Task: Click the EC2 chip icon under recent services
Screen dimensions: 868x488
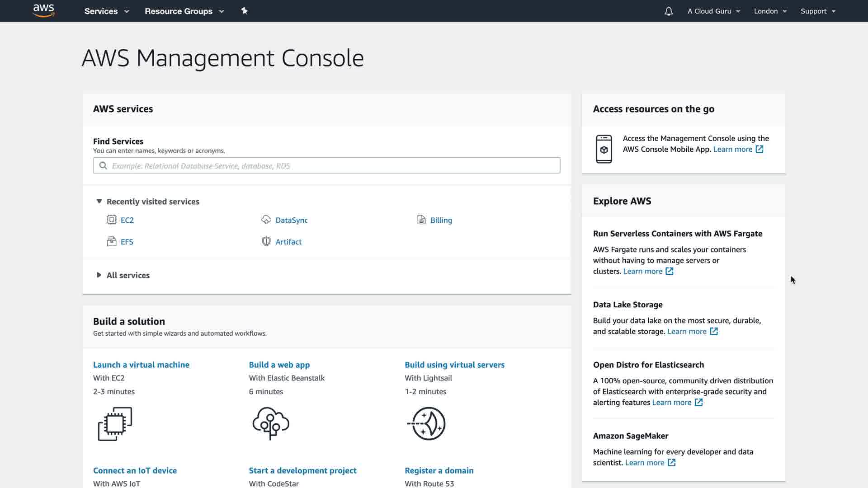Action: pyautogui.click(x=111, y=220)
